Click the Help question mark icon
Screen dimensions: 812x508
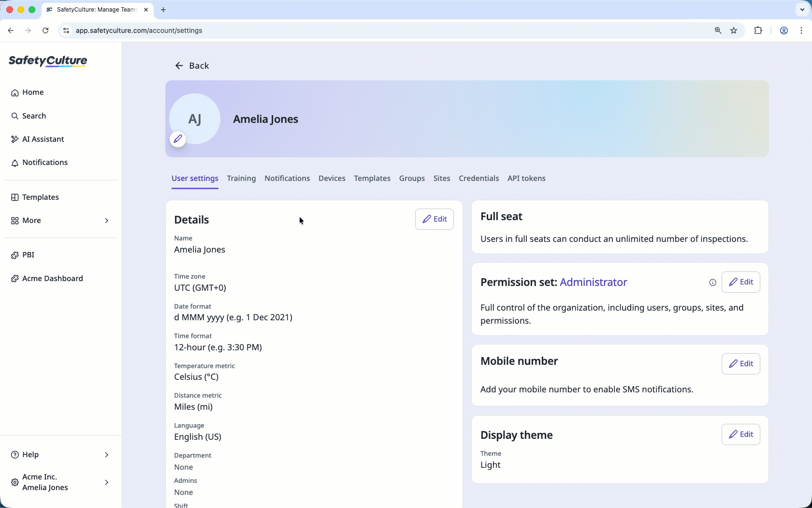(15, 455)
